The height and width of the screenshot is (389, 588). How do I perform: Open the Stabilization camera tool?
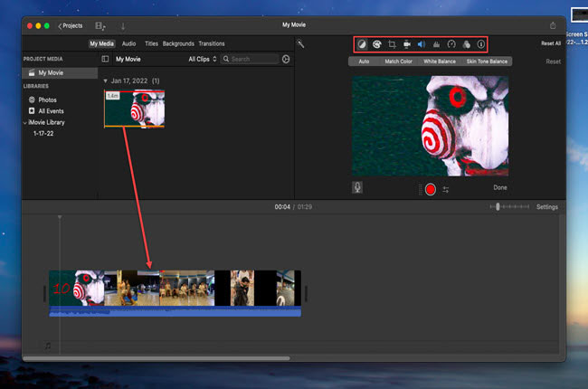pos(406,44)
